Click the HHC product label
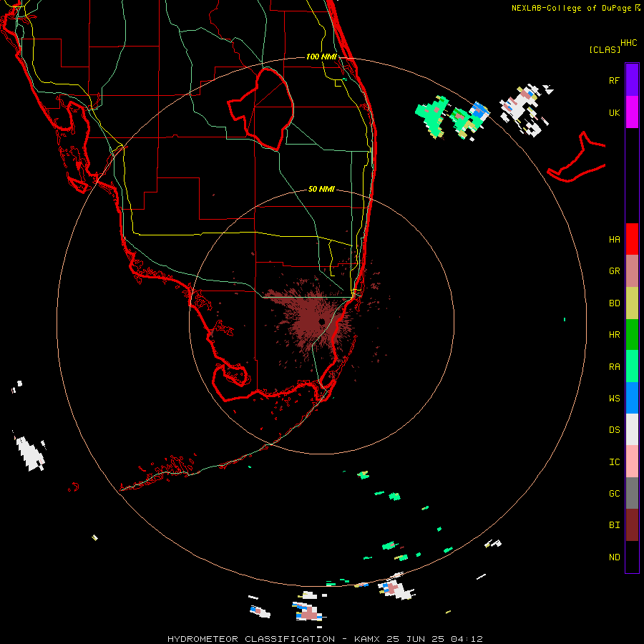Screen dimensions: 644x644 click(628, 43)
